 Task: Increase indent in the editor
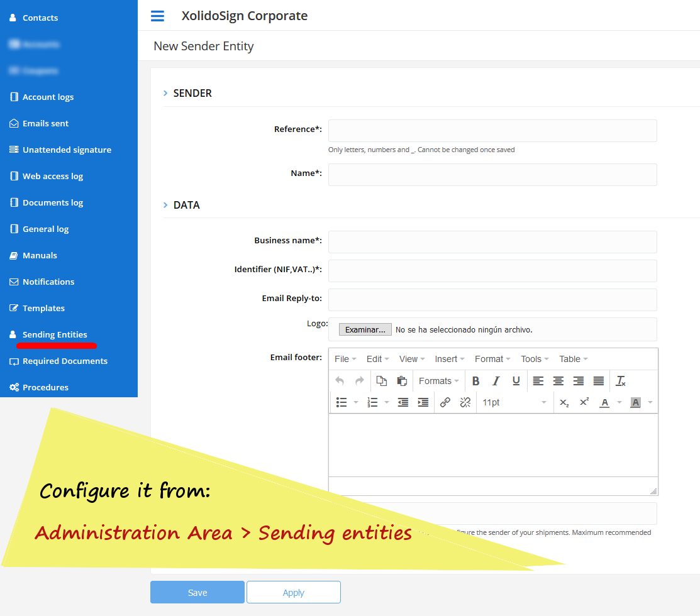click(423, 402)
